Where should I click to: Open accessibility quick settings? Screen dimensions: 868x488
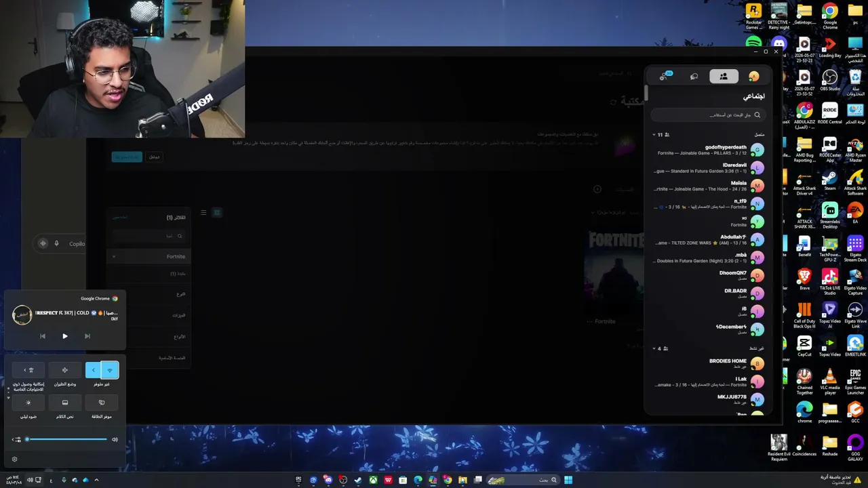click(28, 370)
